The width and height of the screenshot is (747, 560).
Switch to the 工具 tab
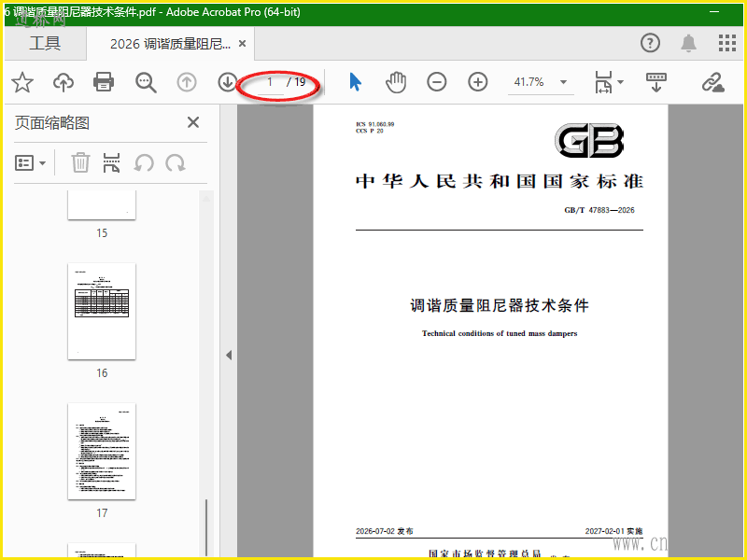[x=45, y=43]
